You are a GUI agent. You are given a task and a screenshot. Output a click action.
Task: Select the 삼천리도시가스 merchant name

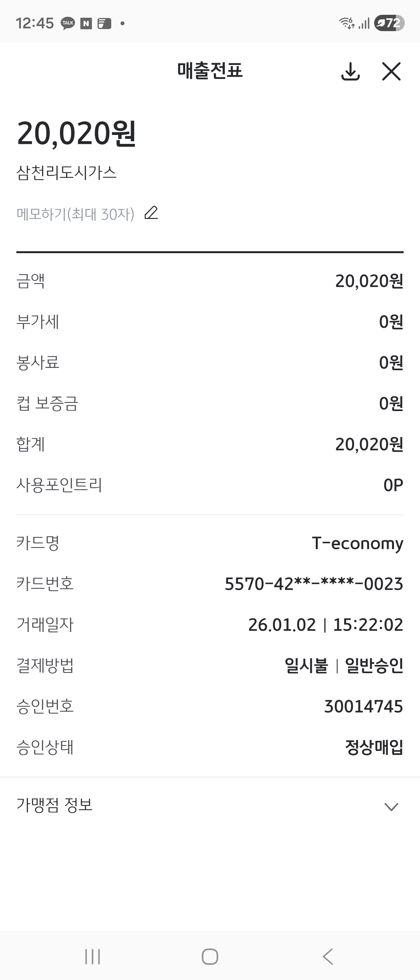tap(66, 173)
